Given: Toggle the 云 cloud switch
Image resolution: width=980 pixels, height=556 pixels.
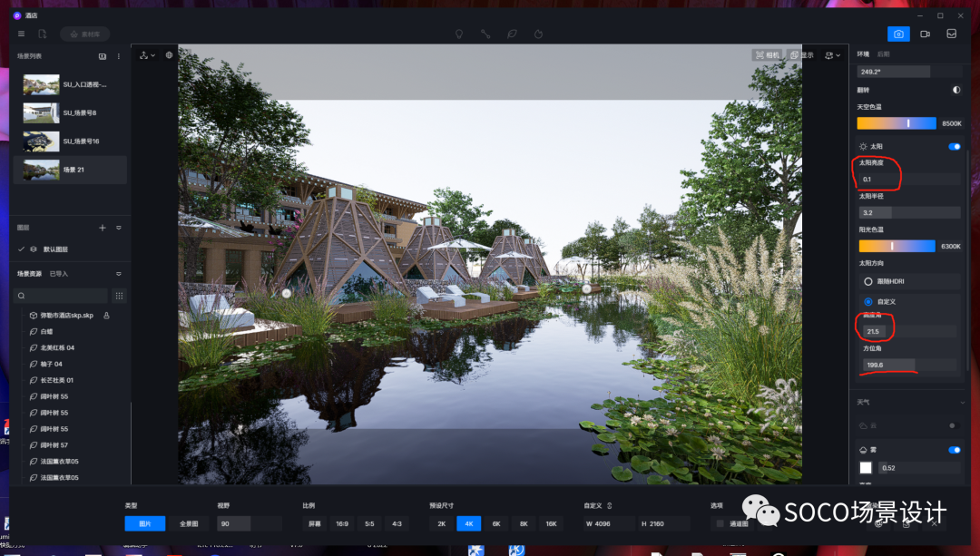Looking at the screenshot, I should [x=954, y=426].
